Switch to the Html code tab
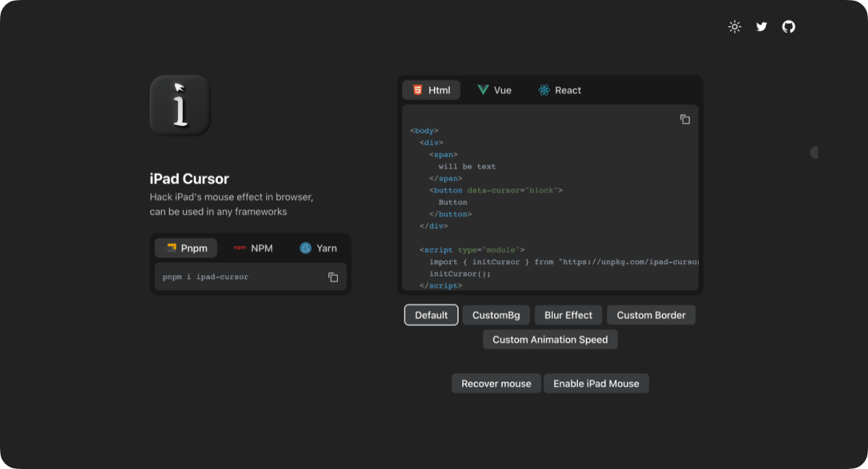 tap(431, 90)
